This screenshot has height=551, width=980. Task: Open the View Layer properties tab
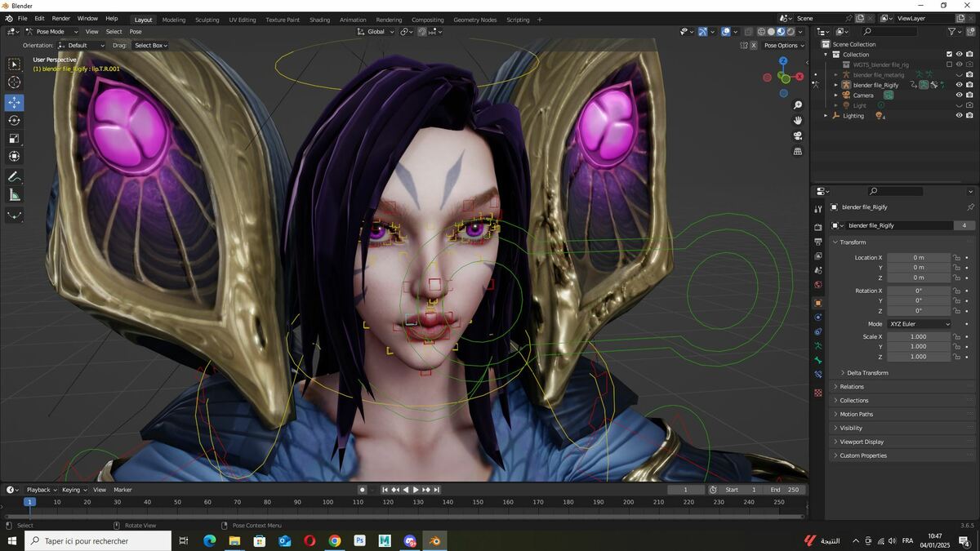(818, 256)
